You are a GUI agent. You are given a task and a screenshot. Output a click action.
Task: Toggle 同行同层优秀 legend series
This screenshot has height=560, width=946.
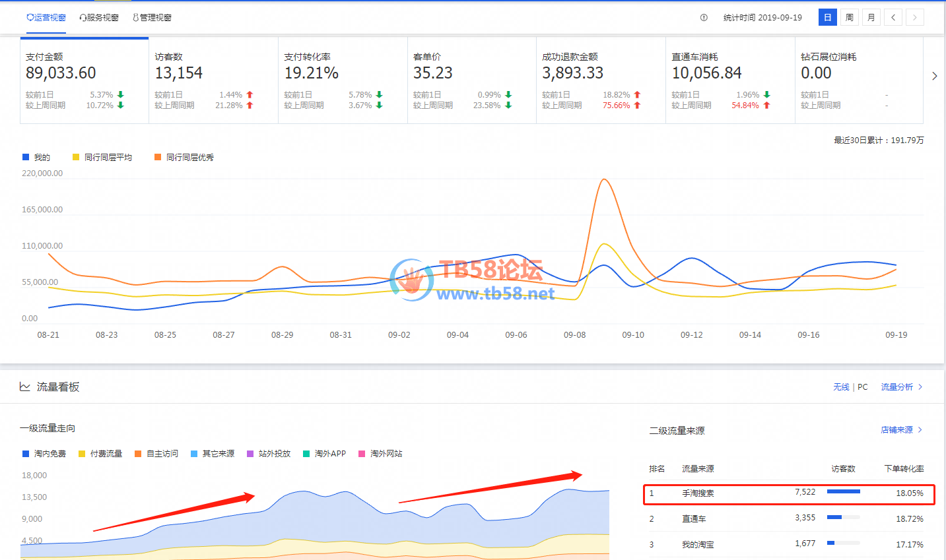(184, 158)
